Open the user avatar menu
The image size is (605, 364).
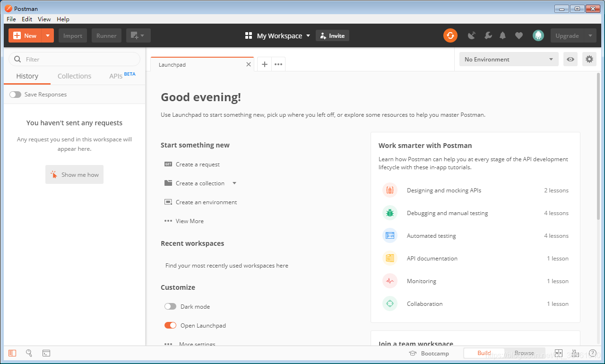coord(538,35)
